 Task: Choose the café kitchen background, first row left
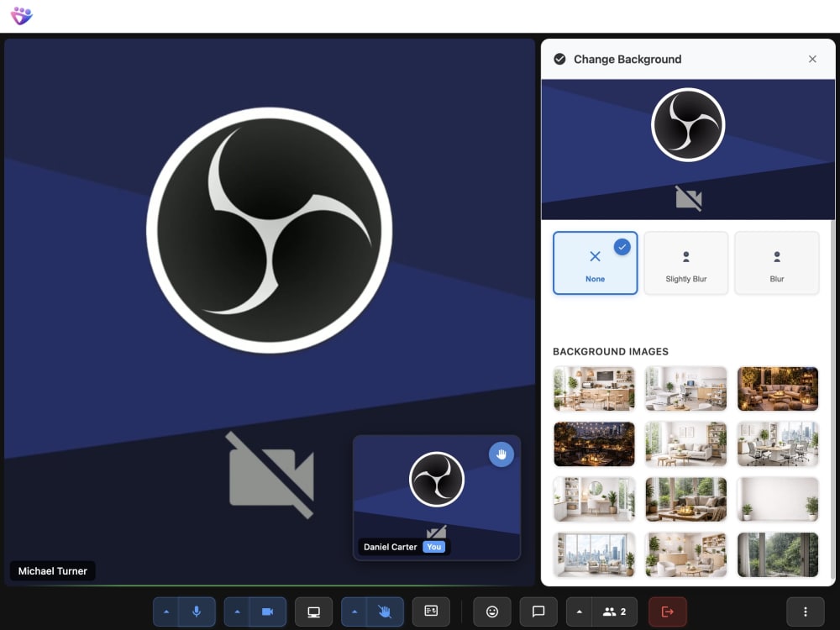595,389
